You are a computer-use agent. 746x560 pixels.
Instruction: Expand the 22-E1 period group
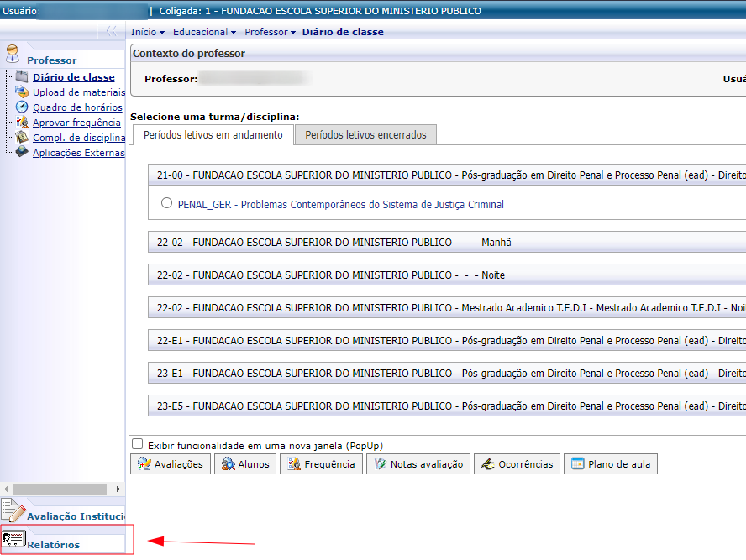447,340
